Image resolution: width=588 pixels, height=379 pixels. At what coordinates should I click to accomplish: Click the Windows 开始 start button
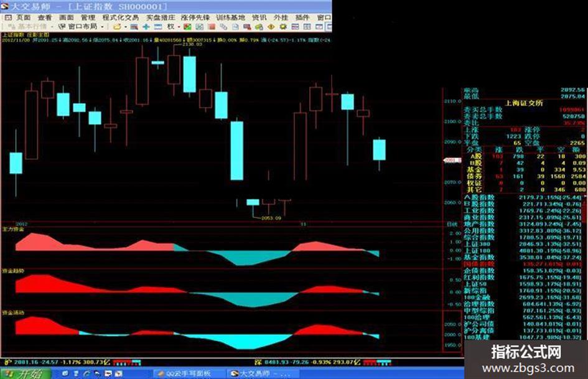[x=26, y=374]
